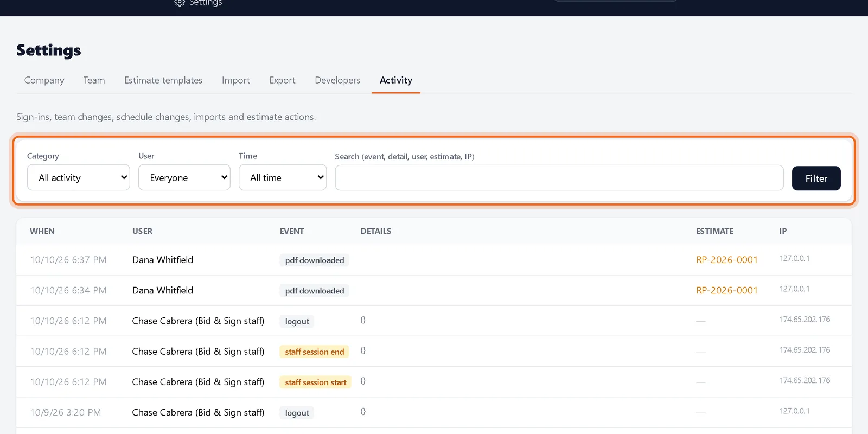Click logout badge in 10/10/26 6:12 PM row
This screenshot has width=868, height=434.
click(x=297, y=321)
